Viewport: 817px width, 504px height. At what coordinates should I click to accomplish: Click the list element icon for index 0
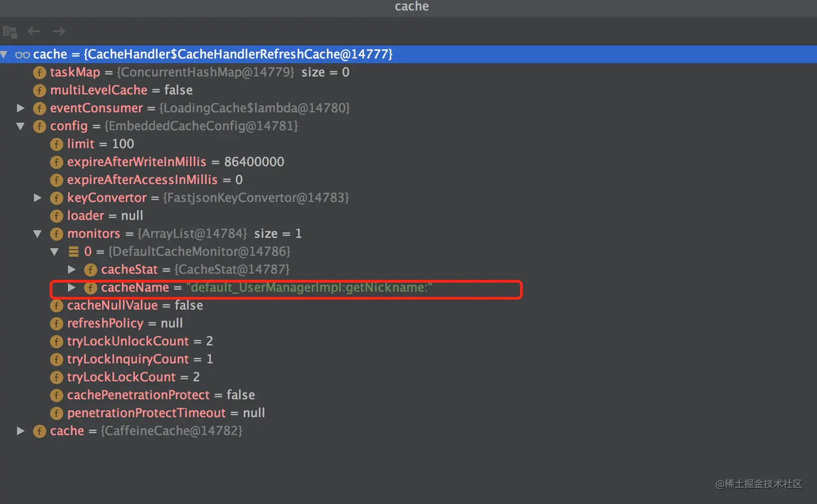[x=73, y=252]
